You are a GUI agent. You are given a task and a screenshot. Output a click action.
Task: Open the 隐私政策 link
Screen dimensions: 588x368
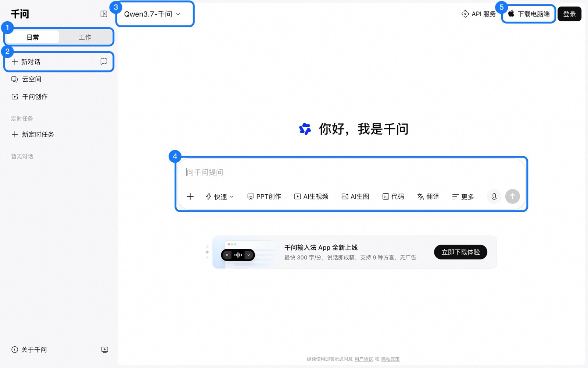click(390, 359)
